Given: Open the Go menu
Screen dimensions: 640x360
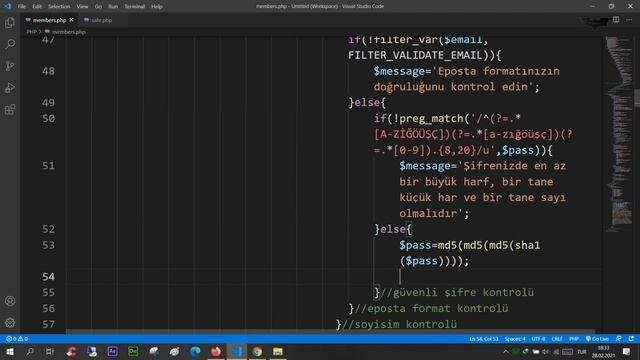Looking at the screenshot, I should [98, 7].
